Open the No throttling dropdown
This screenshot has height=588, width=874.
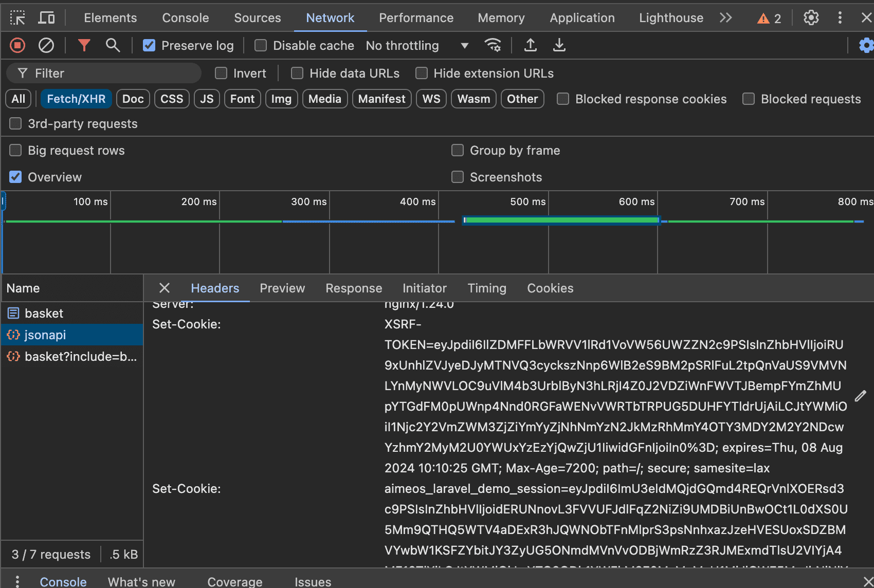417,46
